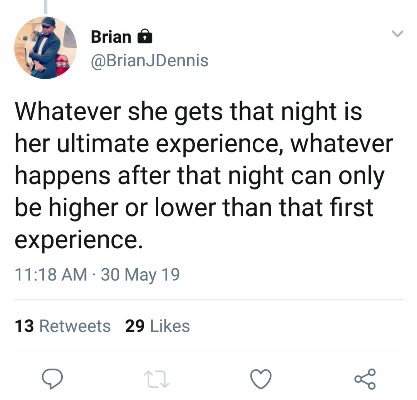Click the 30 May 19 date
Image resolution: width=417 pixels, height=400 pixels.
140,275
